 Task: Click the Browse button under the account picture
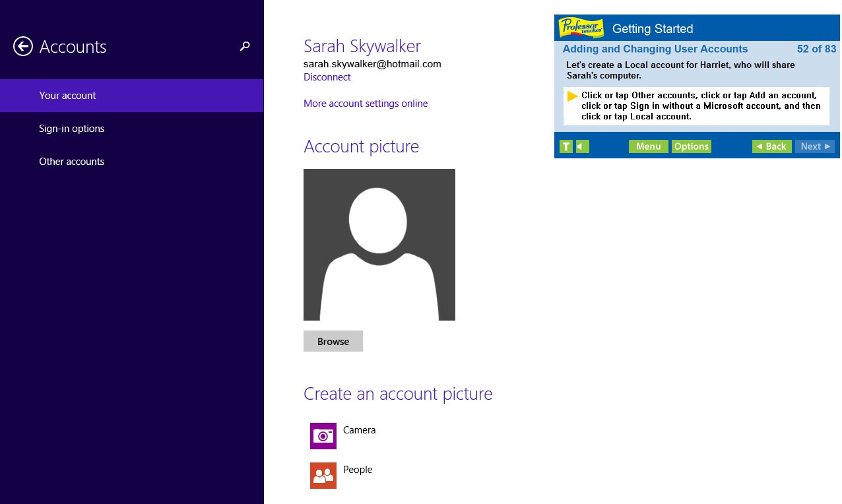[333, 341]
